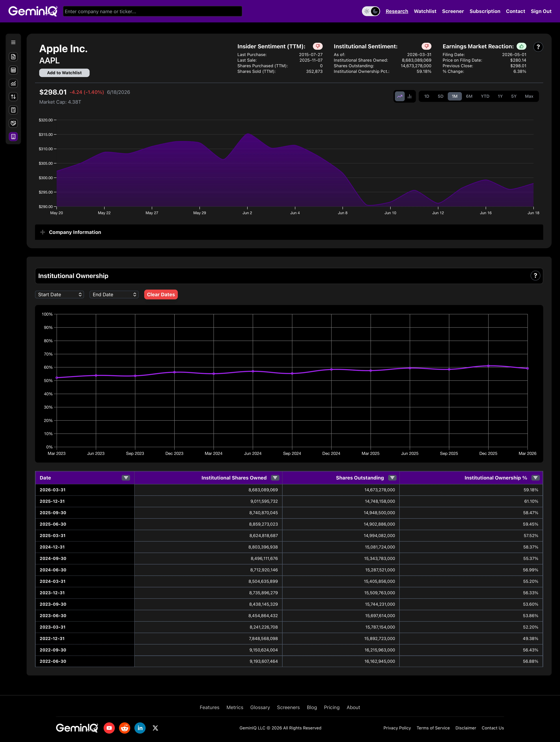This screenshot has height=742, width=560.
Task: Add Apple to Watchlist
Action: click(64, 73)
